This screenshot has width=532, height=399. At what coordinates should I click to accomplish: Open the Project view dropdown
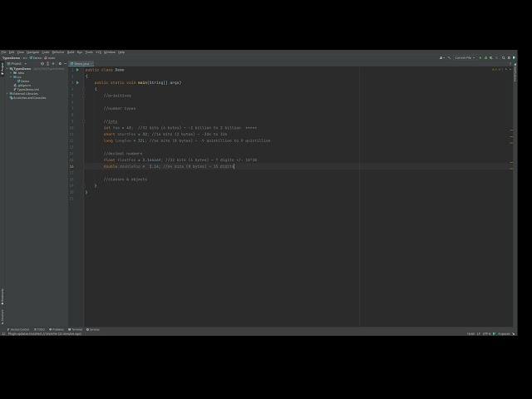point(17,63)
